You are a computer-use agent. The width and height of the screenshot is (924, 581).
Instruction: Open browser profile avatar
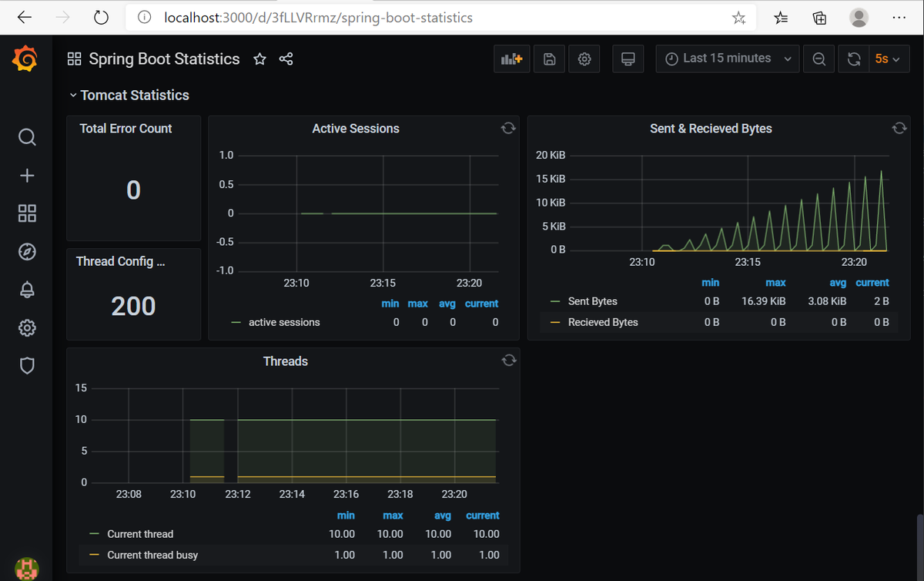(859, 17)
